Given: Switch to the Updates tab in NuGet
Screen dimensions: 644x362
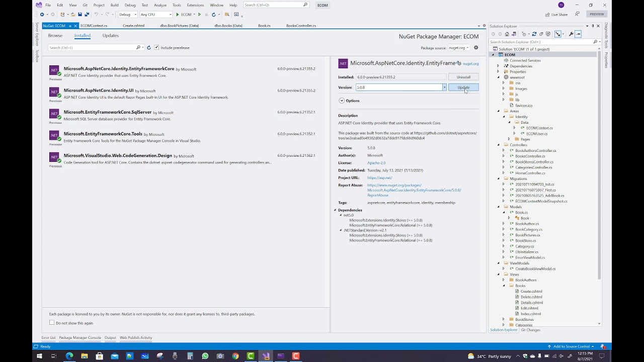Looking at the screenshot, I should pos(111,36).
